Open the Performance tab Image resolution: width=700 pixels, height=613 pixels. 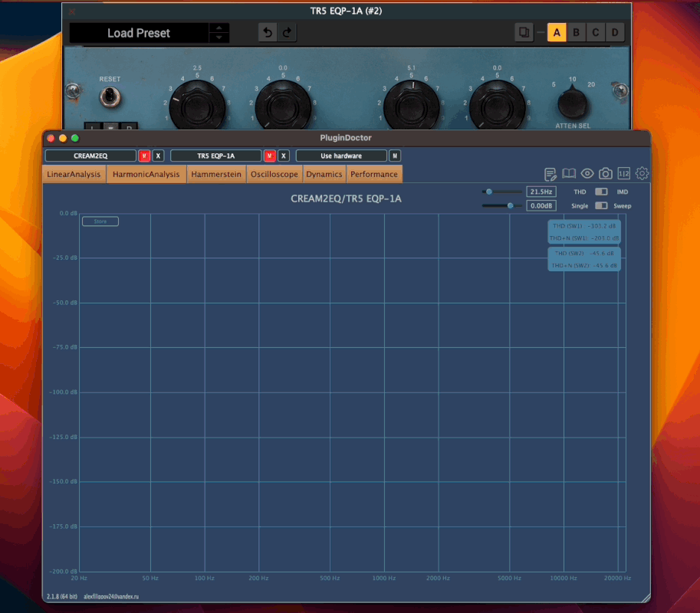[374, 174]
